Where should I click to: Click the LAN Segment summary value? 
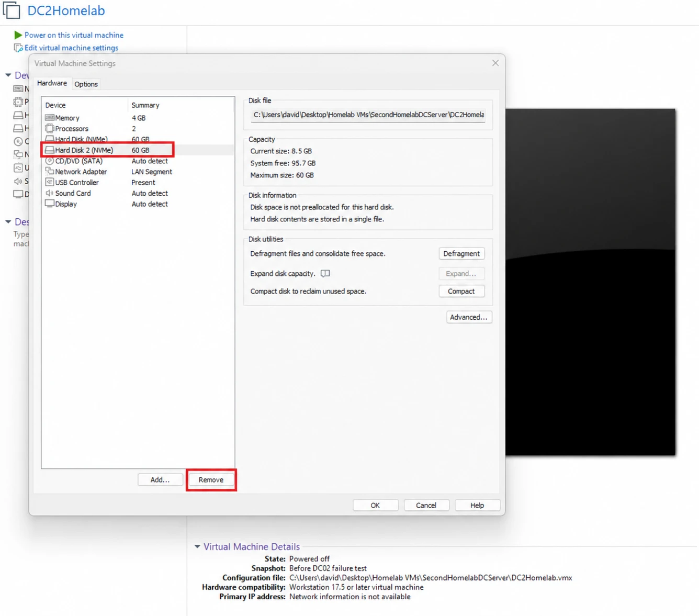point(152,172)
